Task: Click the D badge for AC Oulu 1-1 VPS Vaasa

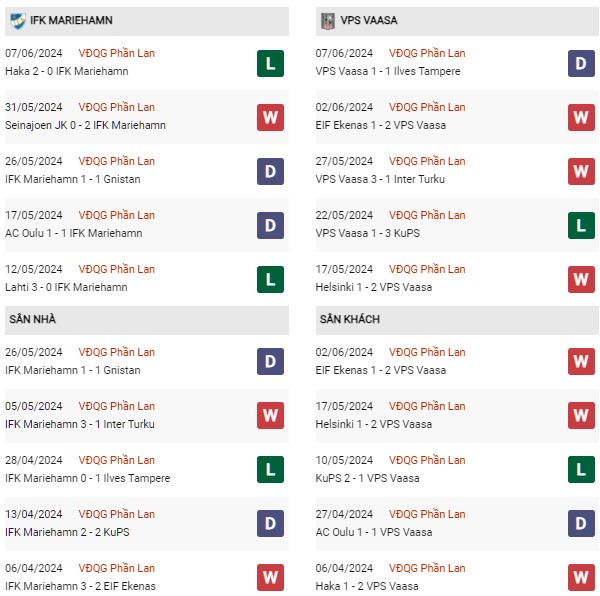Action: pos(581,523)
